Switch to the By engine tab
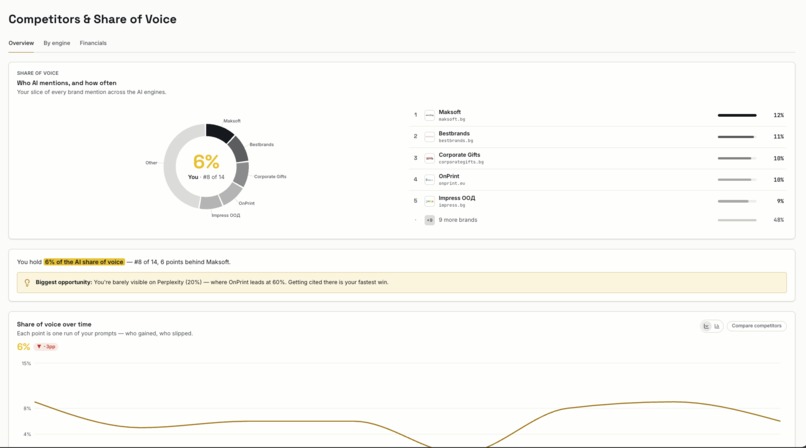806x448 pixels. [x=57, y=43]
